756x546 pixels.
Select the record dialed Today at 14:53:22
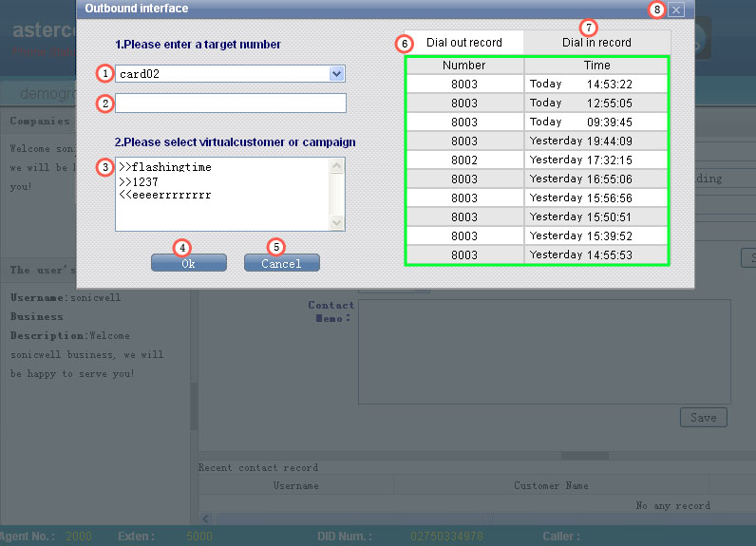pyautogui.click(x=537, y=85)
